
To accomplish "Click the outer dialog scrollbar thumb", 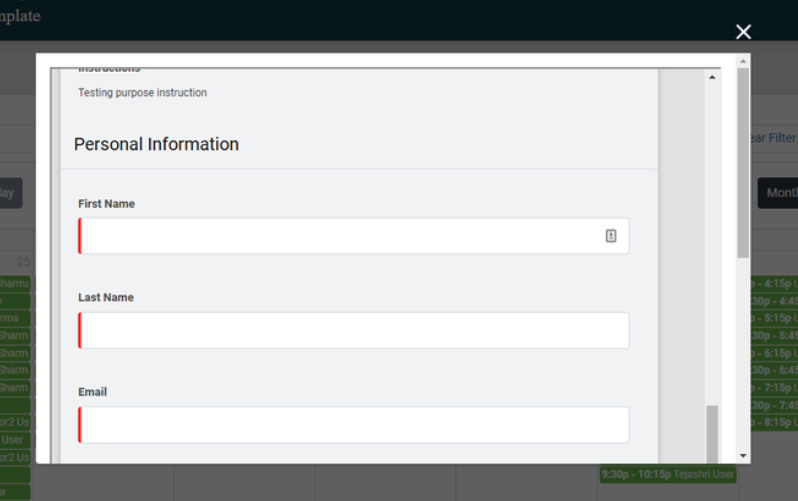I will pos(743,160).
